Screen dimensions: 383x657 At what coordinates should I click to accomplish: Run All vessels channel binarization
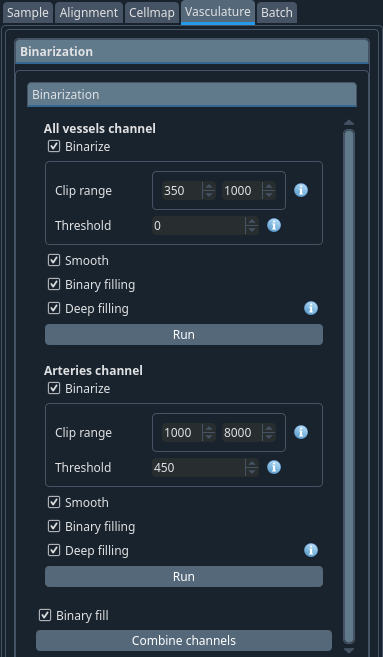click(184, 334)
